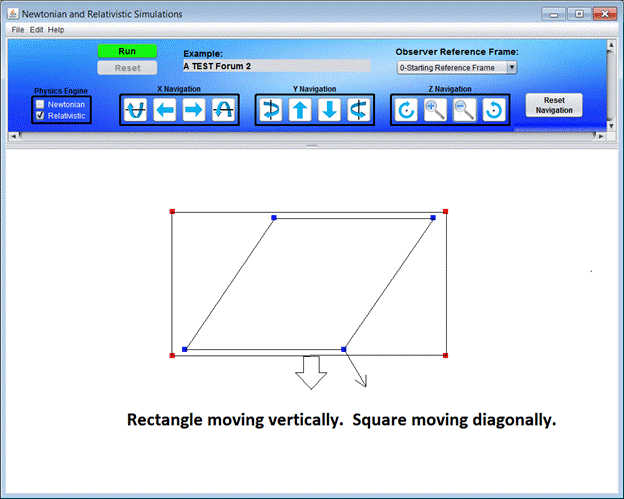The height and width of the screenshot is (499, 624).
Task: Open the Edit menu
Action: 36,30
